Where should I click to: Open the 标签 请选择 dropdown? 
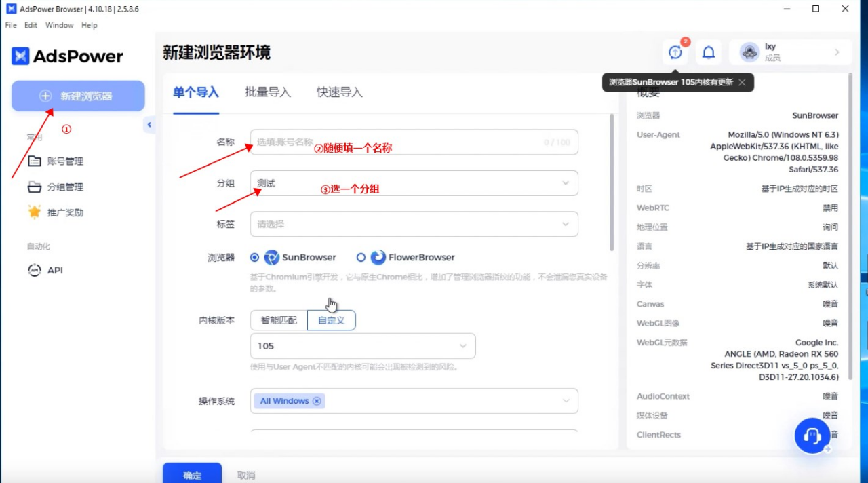click(x=414, y=224)
